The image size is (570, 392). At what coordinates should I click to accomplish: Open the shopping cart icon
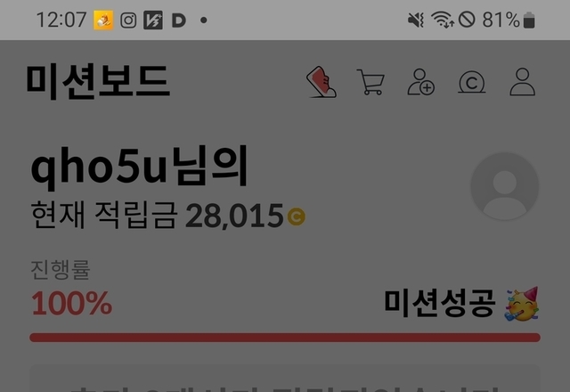click(x=370, y=82)
